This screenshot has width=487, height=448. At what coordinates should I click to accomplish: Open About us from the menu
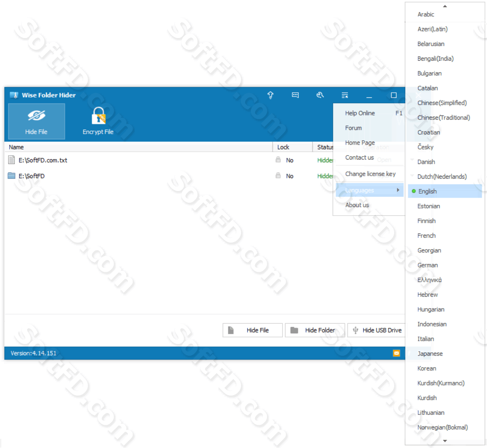[370, 205]
